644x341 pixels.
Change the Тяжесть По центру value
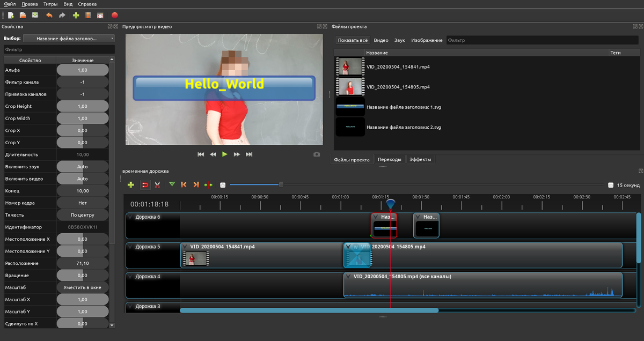(83, 215)
